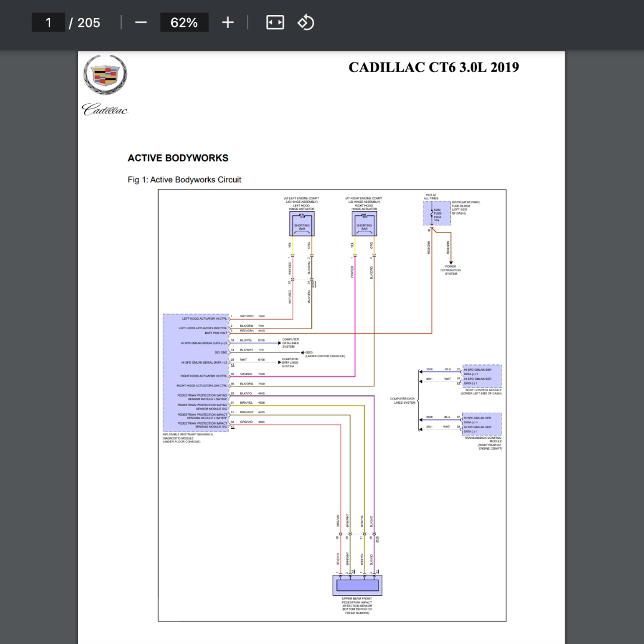This screenshot has width=644, height=644.
Task: Click the "SIG GND" label
Action: [x=221, y=352]
